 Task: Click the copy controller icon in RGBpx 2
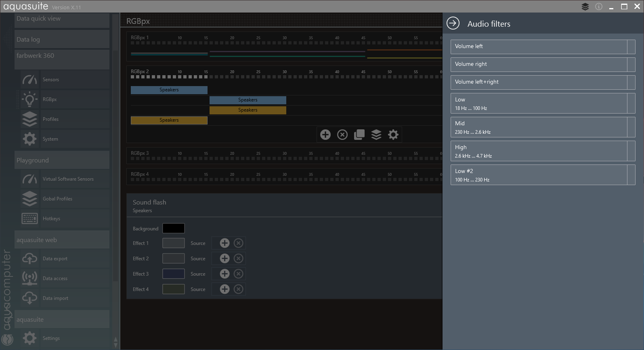point(359,135)
